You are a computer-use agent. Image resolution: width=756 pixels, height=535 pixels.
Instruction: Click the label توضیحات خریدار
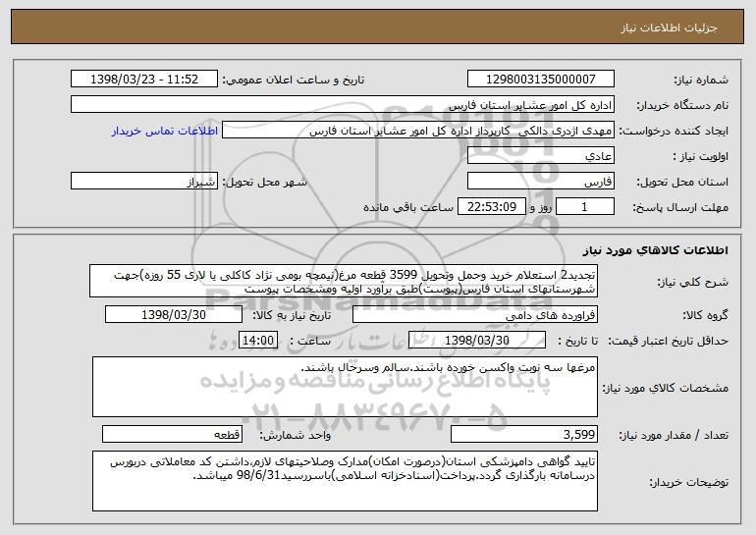click(x=689, y=482)
